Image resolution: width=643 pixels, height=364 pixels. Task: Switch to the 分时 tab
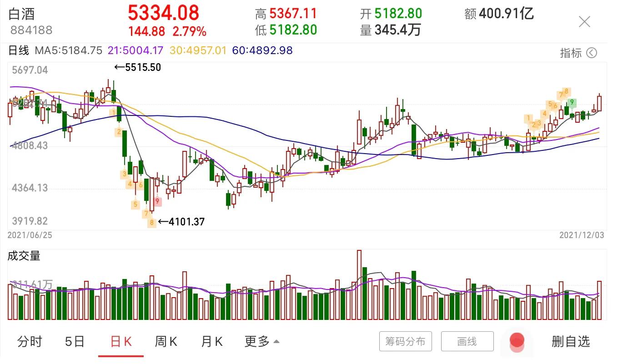[x=30, y=341]
